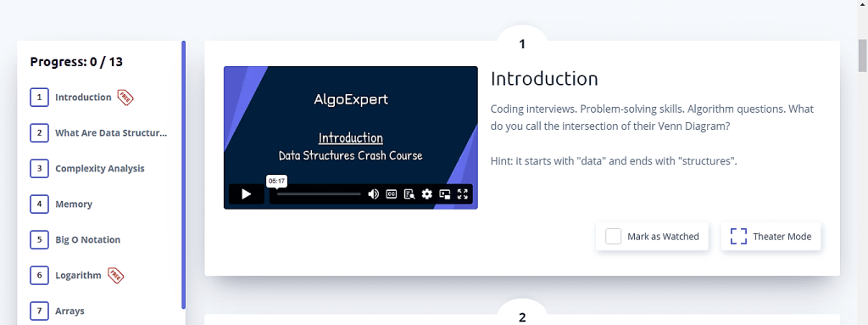Click the page vertical scrollbar thumb

tap(862, 55)
